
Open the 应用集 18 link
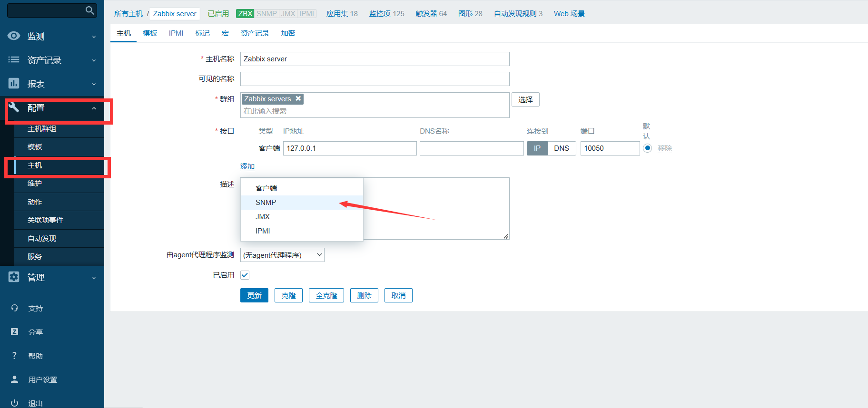pyautogui.click(x=342, y=13)
